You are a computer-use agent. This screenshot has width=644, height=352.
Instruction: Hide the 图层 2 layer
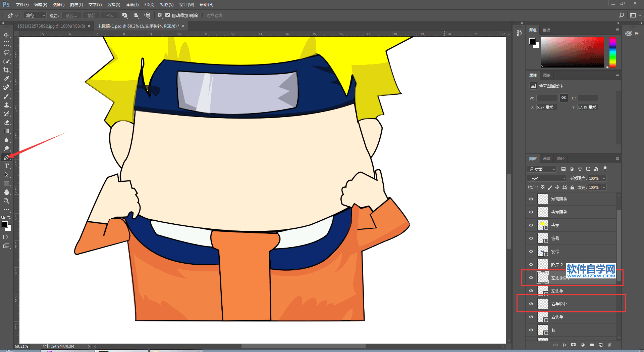coord(531,265)
